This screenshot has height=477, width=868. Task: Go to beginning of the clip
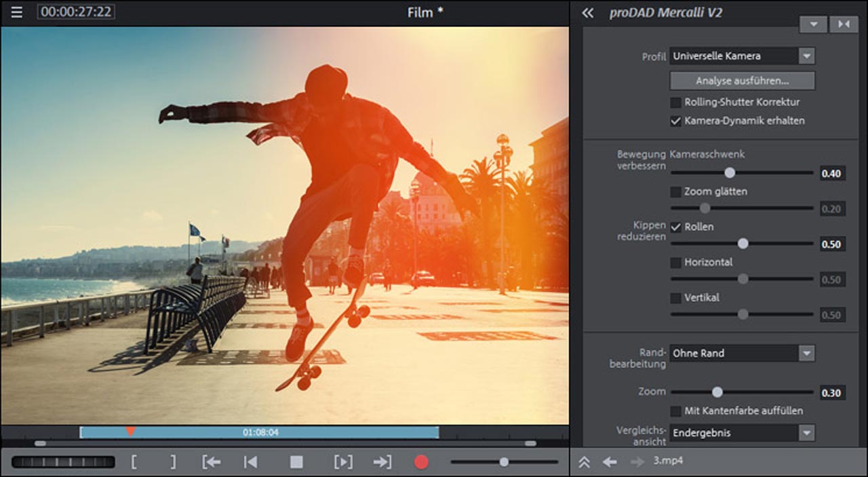coord(251,462)
